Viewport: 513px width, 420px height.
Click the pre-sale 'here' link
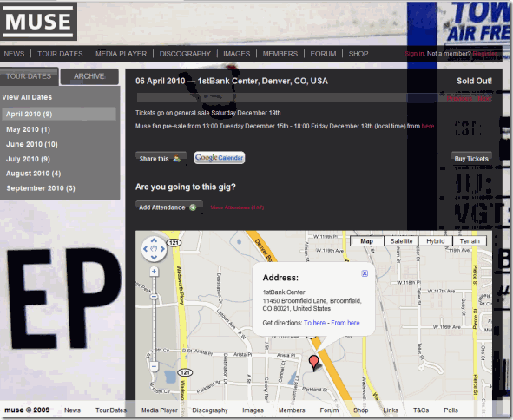pos(428,126)
